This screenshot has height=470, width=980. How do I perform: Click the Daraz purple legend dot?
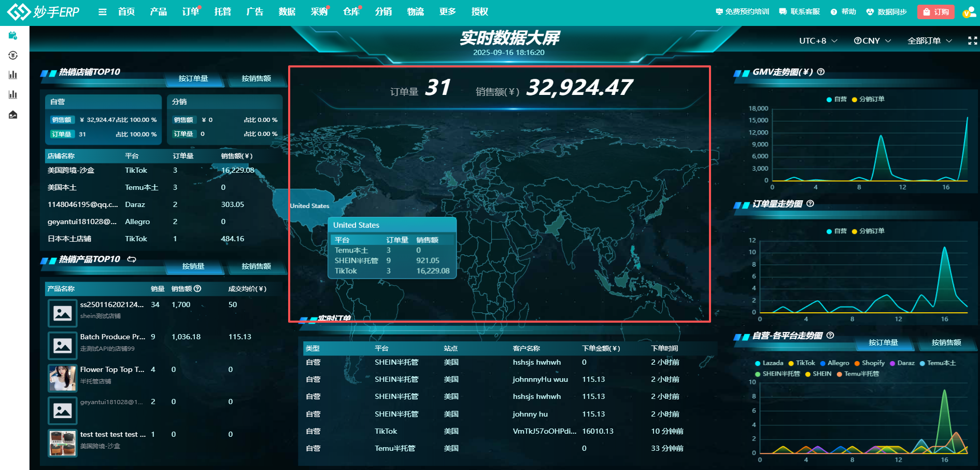point(892,363)
